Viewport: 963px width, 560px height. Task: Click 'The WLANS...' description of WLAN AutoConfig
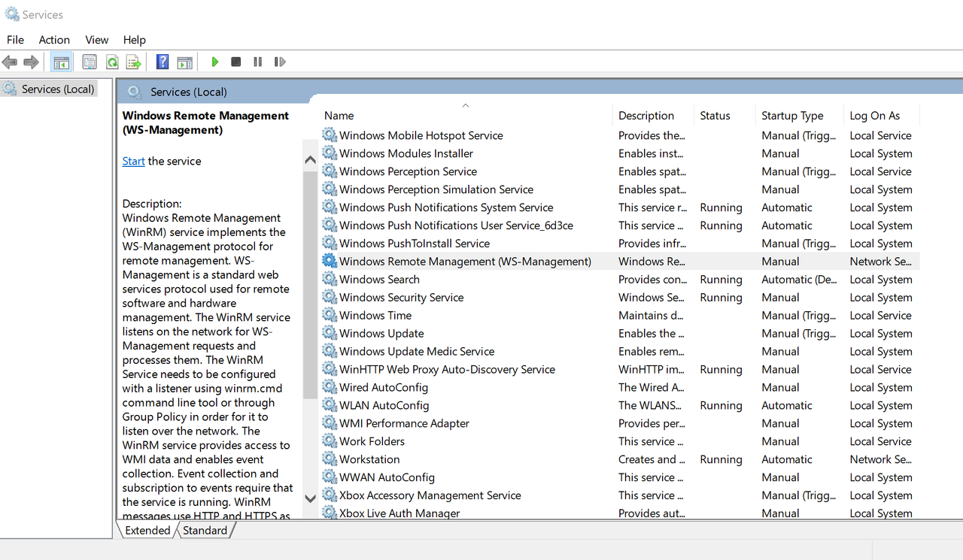pos(651,406)
